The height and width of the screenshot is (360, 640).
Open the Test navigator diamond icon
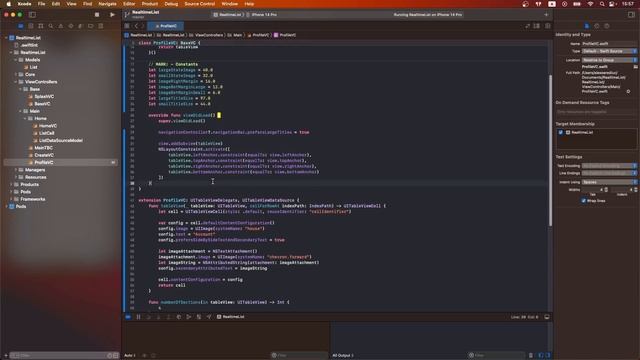point(71,26)
